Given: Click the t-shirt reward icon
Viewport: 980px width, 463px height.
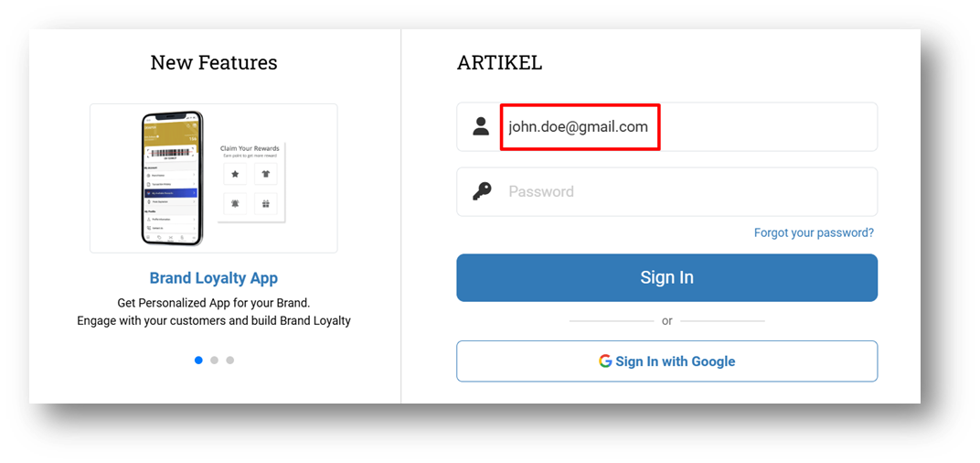Looking at the screenshot, I should click(266, 174).
